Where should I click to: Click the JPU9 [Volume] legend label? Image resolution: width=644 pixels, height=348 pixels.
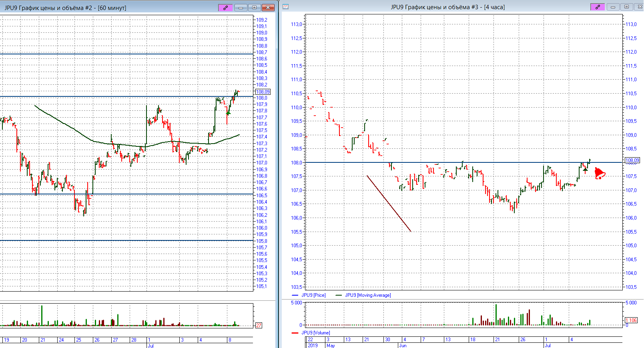coord(315,333)
